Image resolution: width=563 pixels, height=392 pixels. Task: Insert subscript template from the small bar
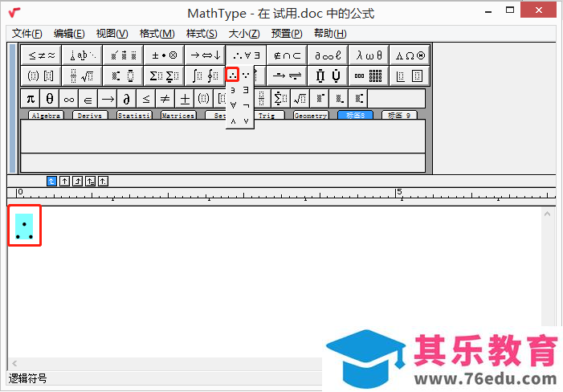point(339,99)
